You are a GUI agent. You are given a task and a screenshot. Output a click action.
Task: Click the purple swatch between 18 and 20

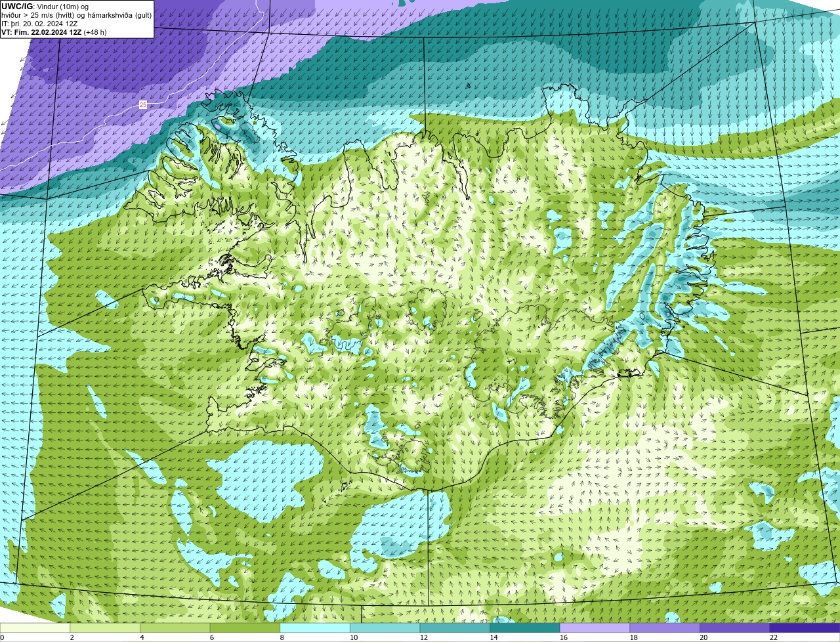(x=665, y=628)
